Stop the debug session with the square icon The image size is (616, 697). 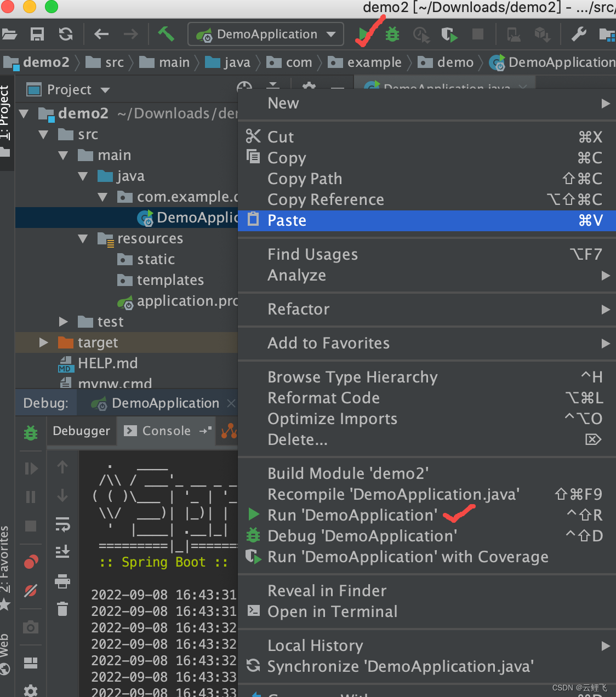[31, 526]
